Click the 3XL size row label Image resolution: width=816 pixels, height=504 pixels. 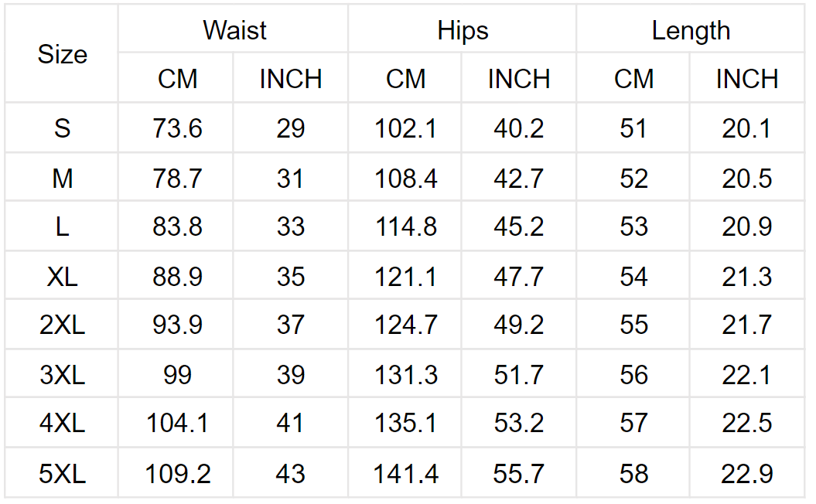tap(62, 374)
